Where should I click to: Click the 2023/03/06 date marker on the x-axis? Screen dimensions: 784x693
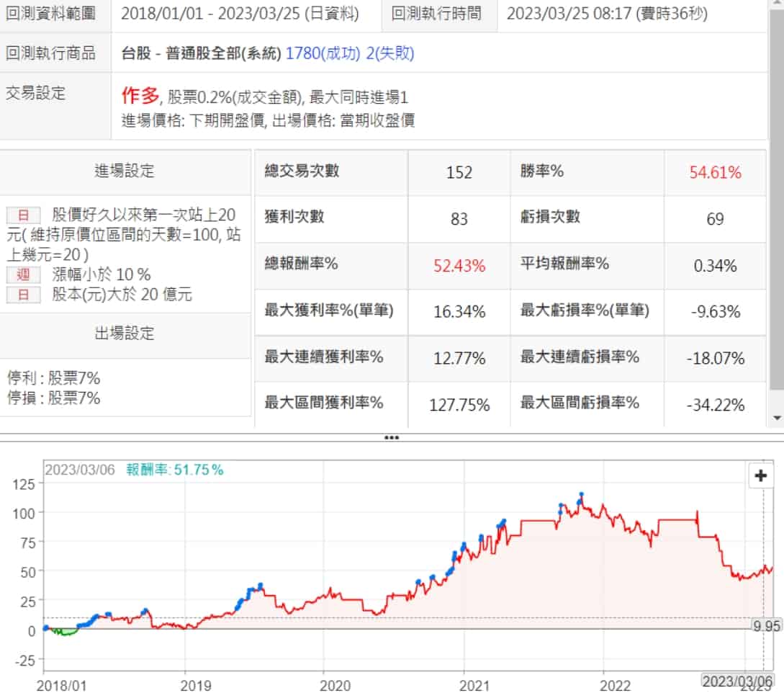737,681
